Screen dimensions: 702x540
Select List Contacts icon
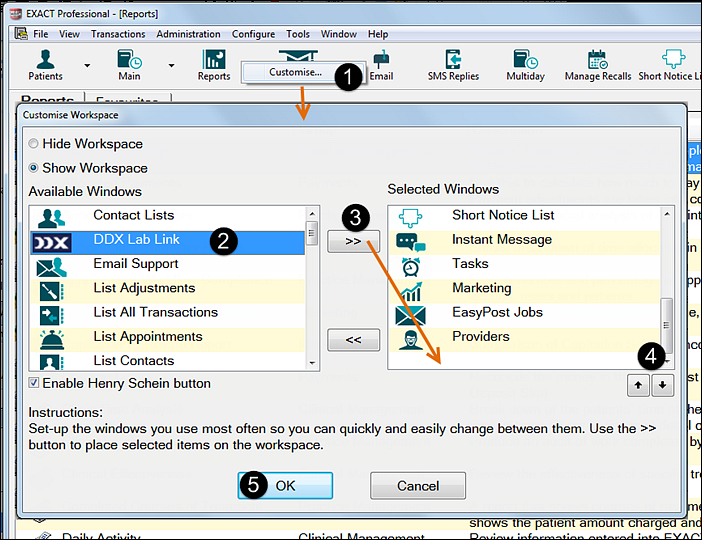(x=51, y=362)
